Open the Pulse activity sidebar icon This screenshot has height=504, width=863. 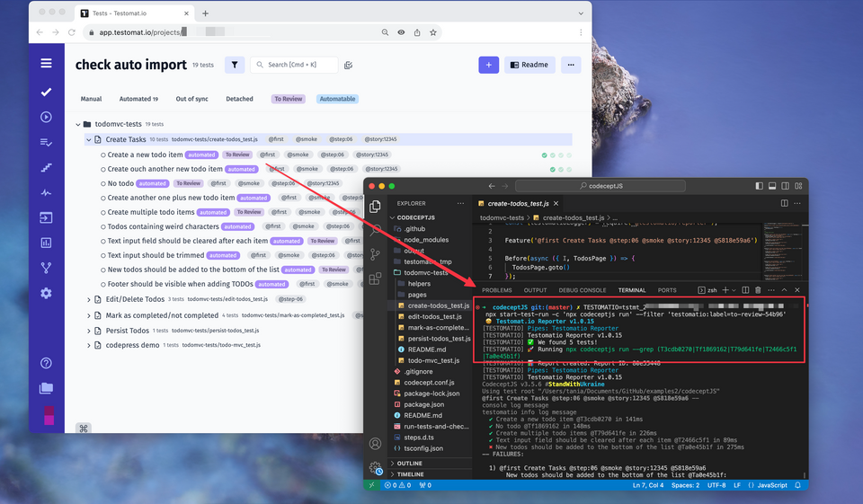click(46, 193)
